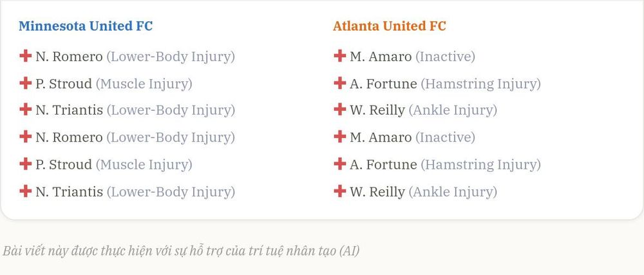Click the red cross icon beside the first P. Stroud entry

click(26, 83)
